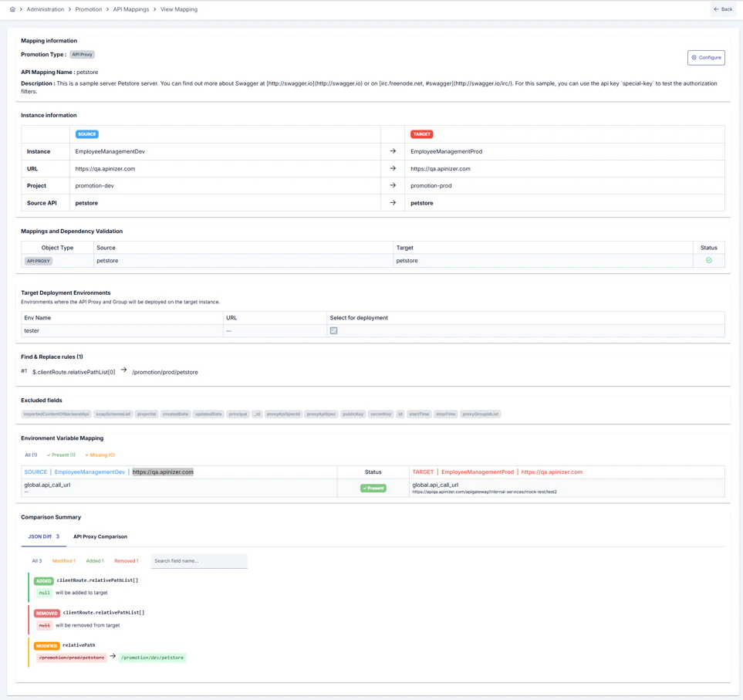Click the arrow icon in Source API row

pyautogui.click(x=393, y=202)
